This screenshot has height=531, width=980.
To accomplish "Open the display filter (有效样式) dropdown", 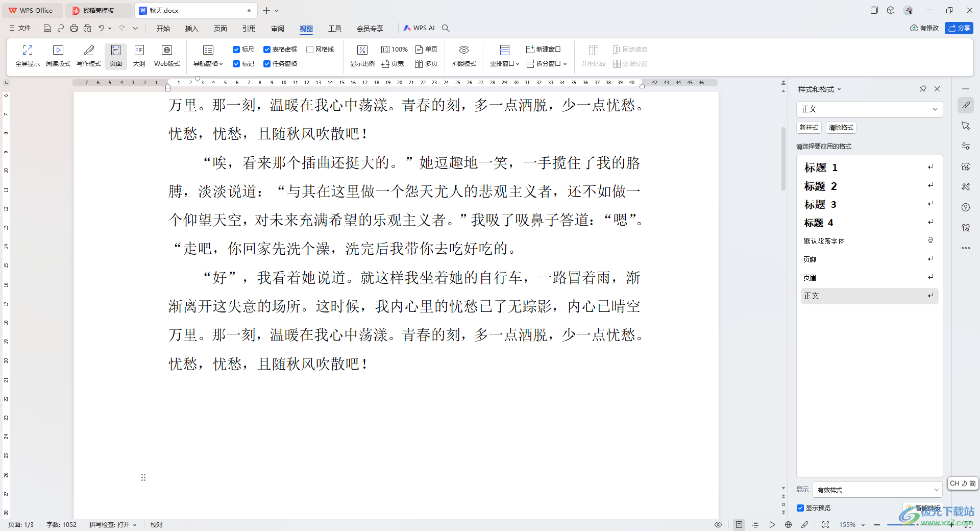I will pyautogui.click(x=877, y=490).
